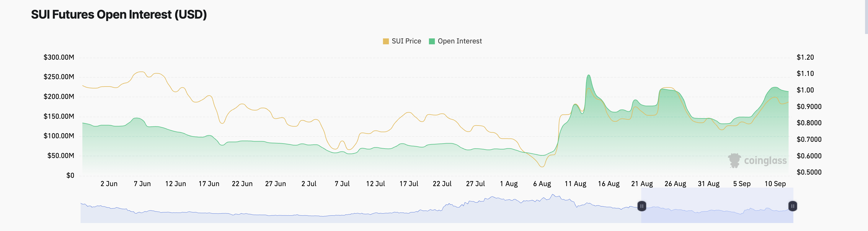The height and width of the screenshot is (231, 868).
Task: Grab the right range slider handle
Action: 792,206
